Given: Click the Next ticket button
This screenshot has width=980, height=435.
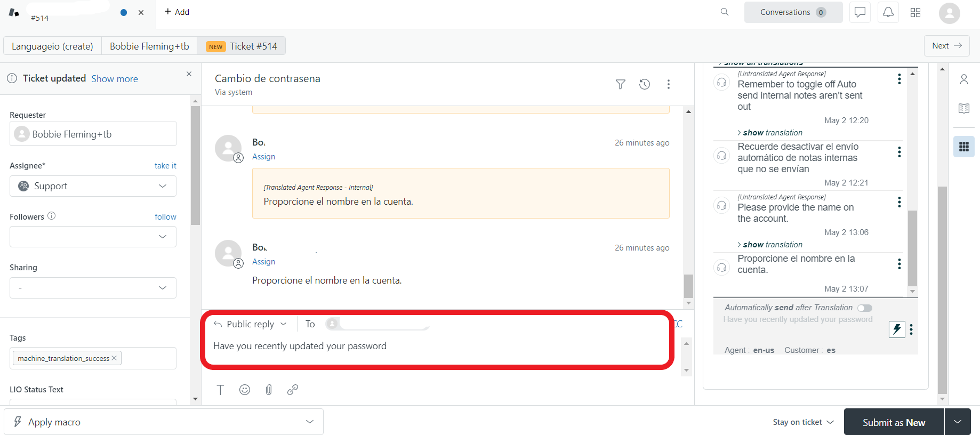Looking at the screenshot, I should [x=946, y=46].
